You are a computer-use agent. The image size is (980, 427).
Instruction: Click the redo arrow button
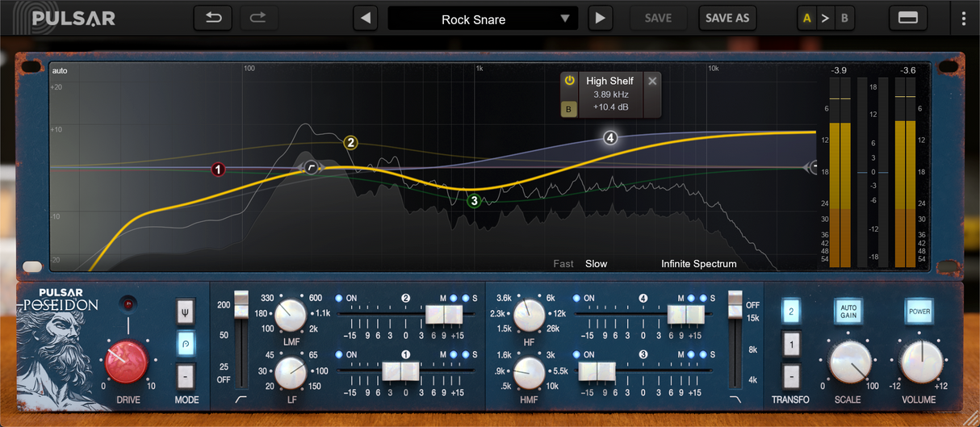point(258,18)
